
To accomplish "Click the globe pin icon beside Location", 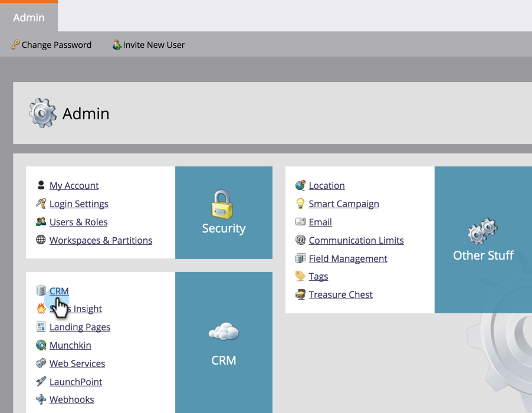I will (x=300, y=185).
